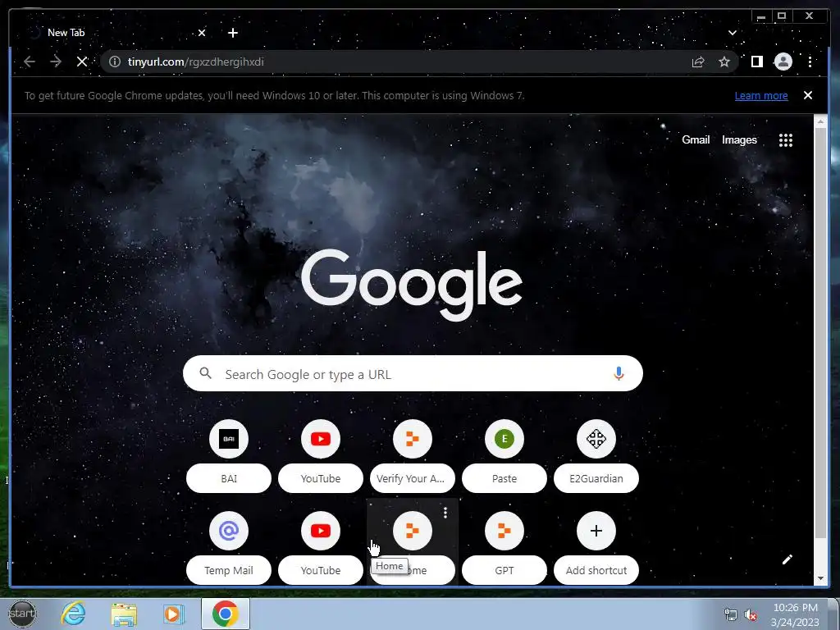This screenshot has height=630, width=840.
Task: Click magnifier icon in search box
Action: (206, 373)
